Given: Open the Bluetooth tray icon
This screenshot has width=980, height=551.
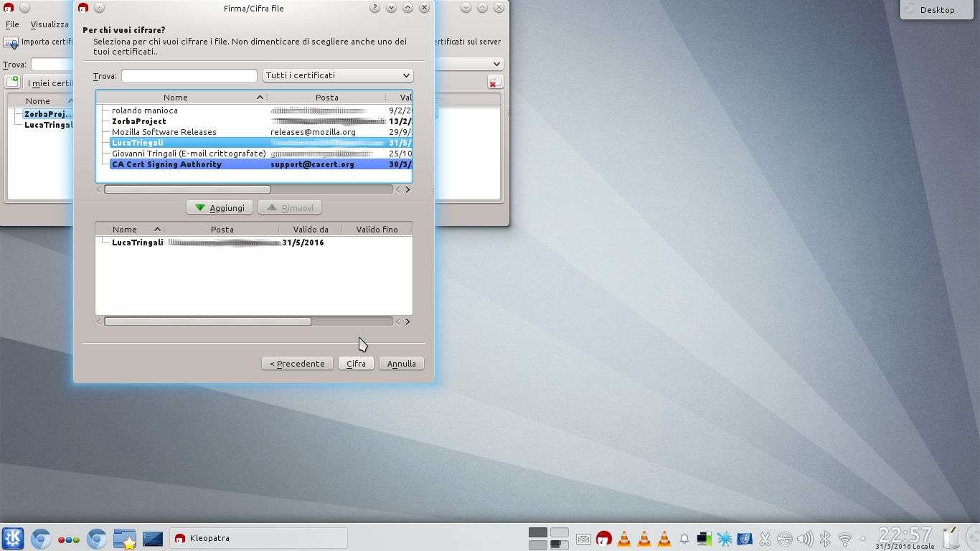Looking at the screenshot, I should 825,538.
